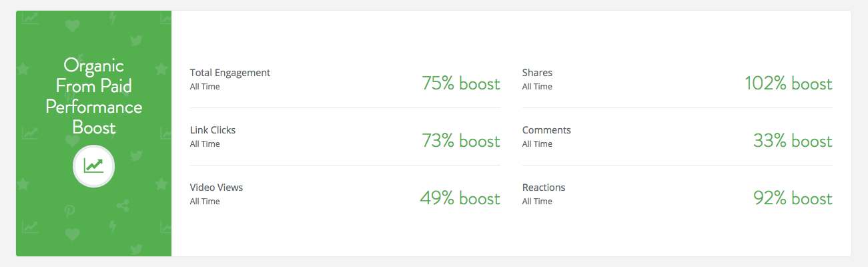This screenshot has height=267, width=868.
Task: Click the 92% boost figure
Action: 793,198
